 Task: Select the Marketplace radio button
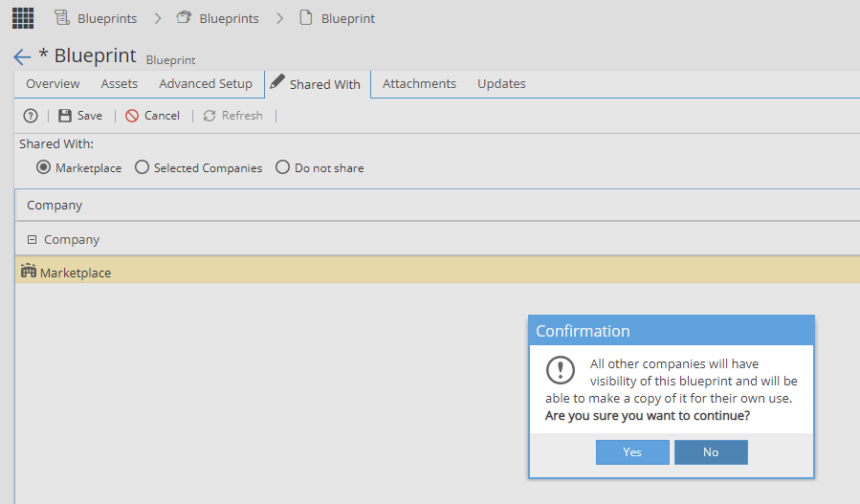coord(43,167)
